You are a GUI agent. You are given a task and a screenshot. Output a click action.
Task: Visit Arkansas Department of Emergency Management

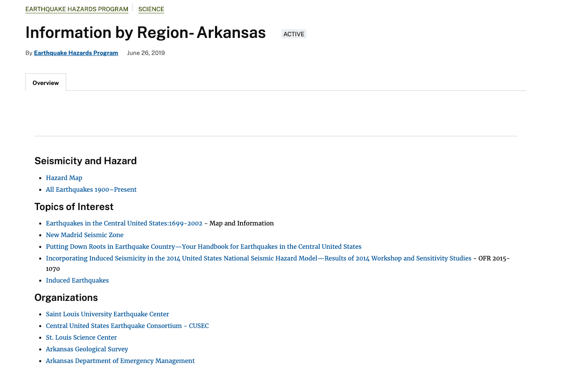[120, 361]
